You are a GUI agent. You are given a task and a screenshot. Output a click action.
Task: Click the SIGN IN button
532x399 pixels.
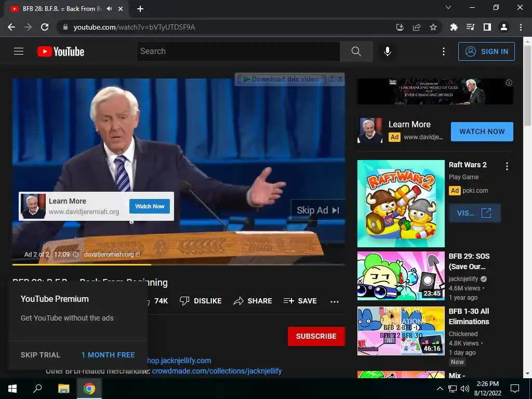[486, 51]
